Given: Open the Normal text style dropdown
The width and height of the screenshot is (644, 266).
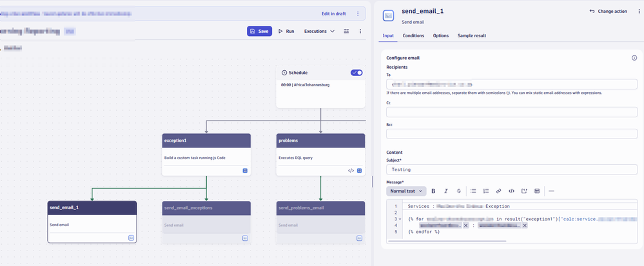Looking at the screenshot, I should 405,191.
